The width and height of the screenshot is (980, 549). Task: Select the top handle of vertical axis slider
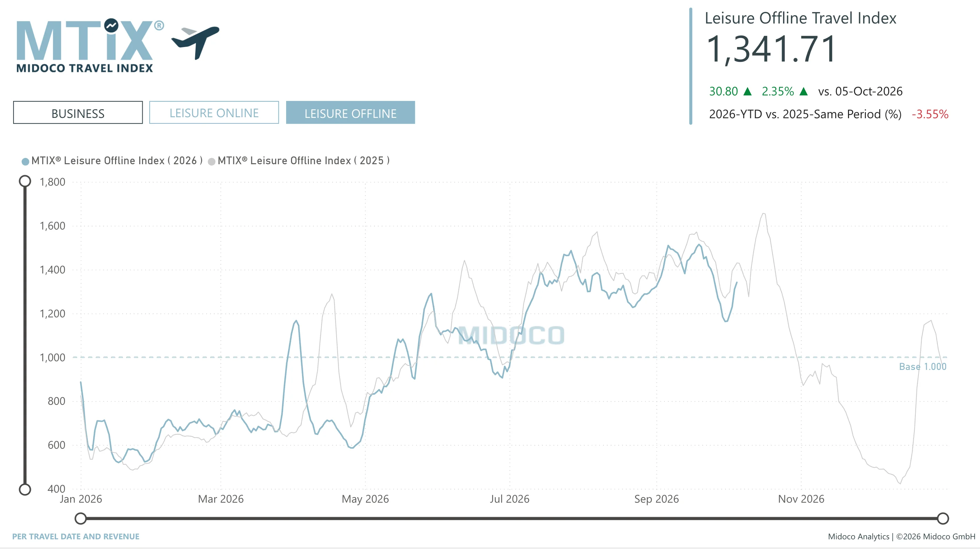click(x=25, y=181)
